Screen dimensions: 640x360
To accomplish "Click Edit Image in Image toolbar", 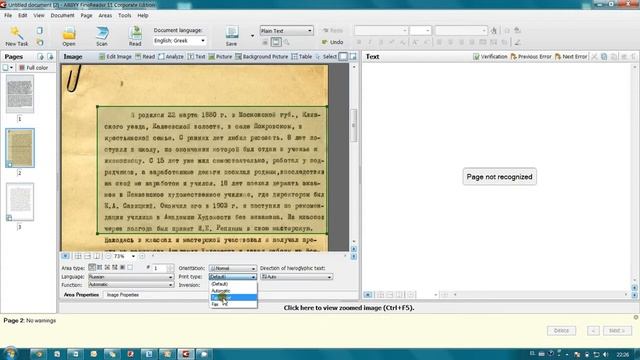I will click(x=115, y=57).
